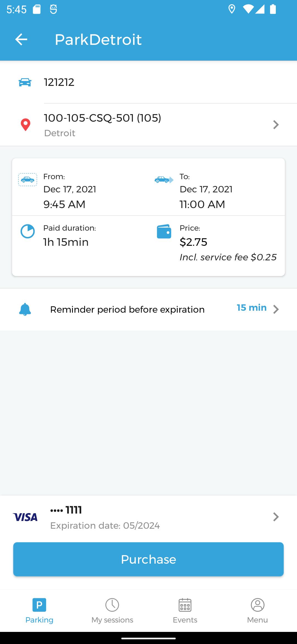This screenshot has height=644, width=297.
Task: Tap the red location pin icon
Action: click(x=26, y=125)
